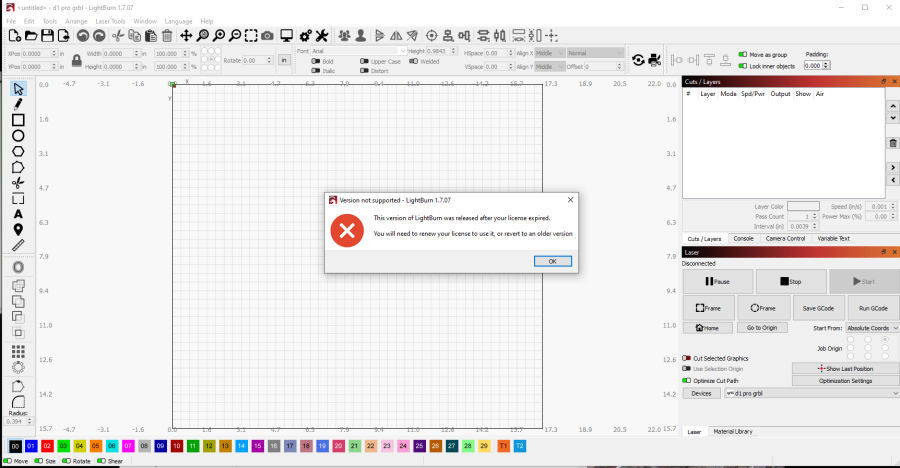Screen dimensions: 900x468
Task: Select blue layer color swatch 01
Action: click(31, 446)
